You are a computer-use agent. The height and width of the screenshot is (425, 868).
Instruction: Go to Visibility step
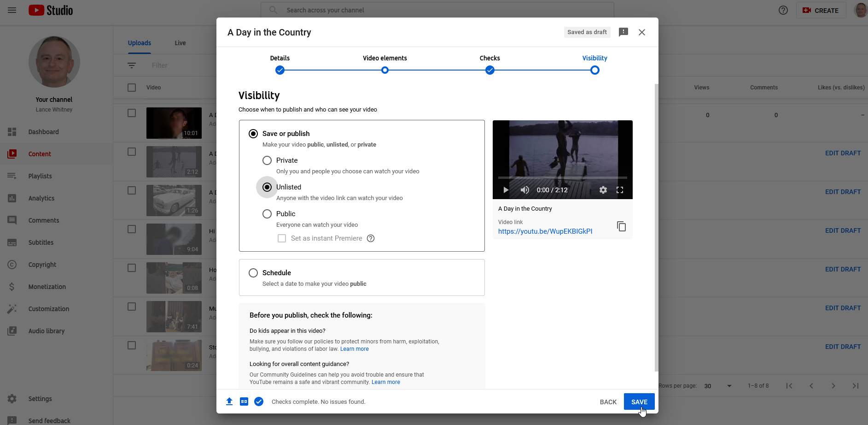point(595,64)
